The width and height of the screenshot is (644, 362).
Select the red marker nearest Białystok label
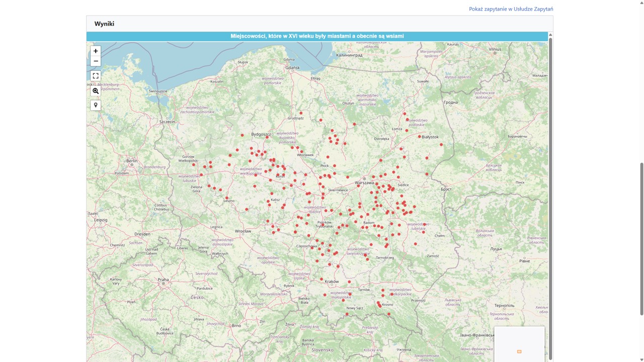coord(419,136)
